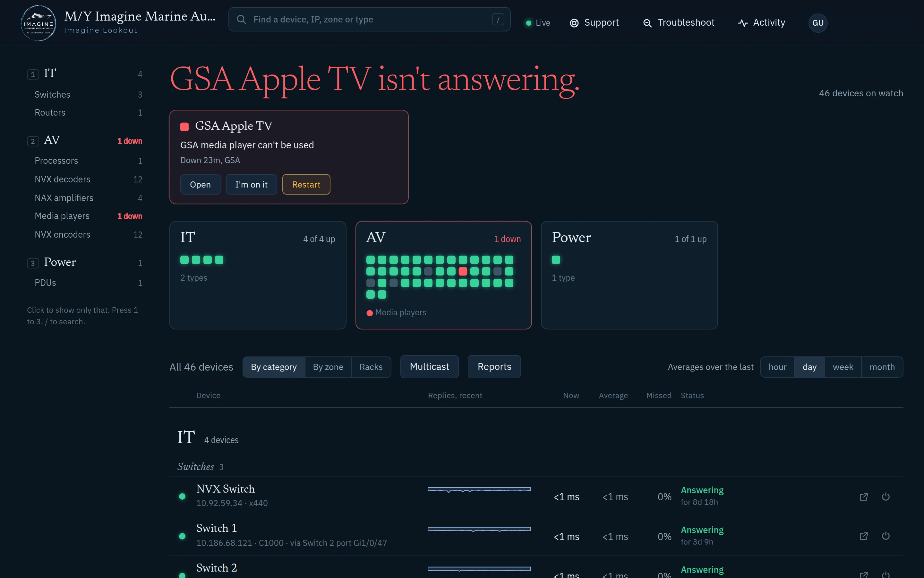This screenshot has height=578, width=924.
Task: Select day averaging period
Action: pyautogui.click(x=809, y=367)
